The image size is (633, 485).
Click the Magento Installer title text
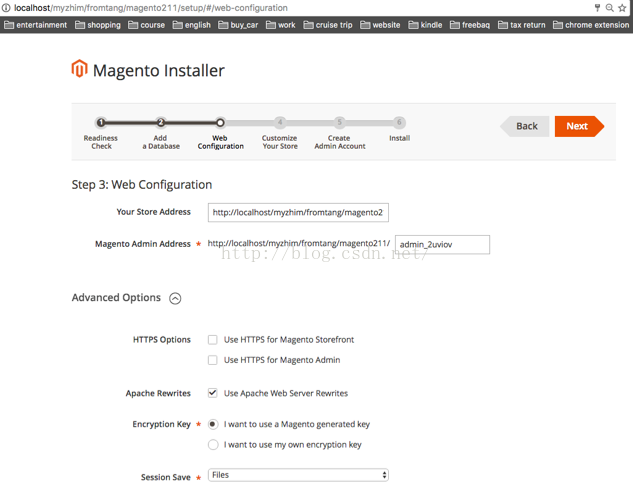(159, 71)
